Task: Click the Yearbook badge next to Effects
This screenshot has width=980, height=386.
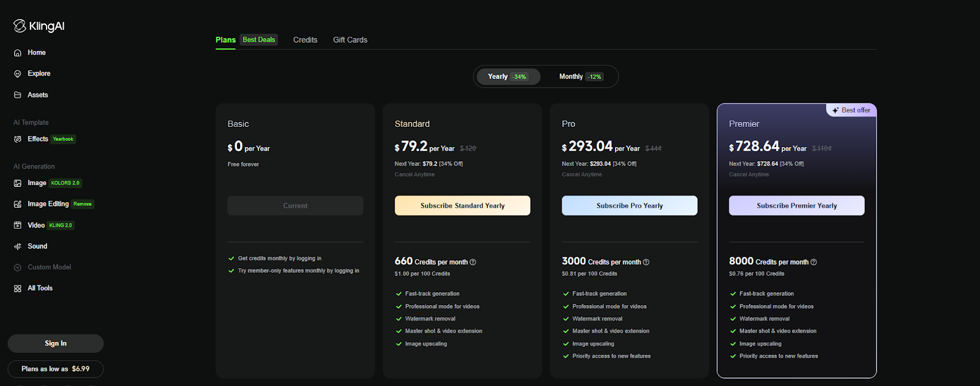Action: [63, 139]
